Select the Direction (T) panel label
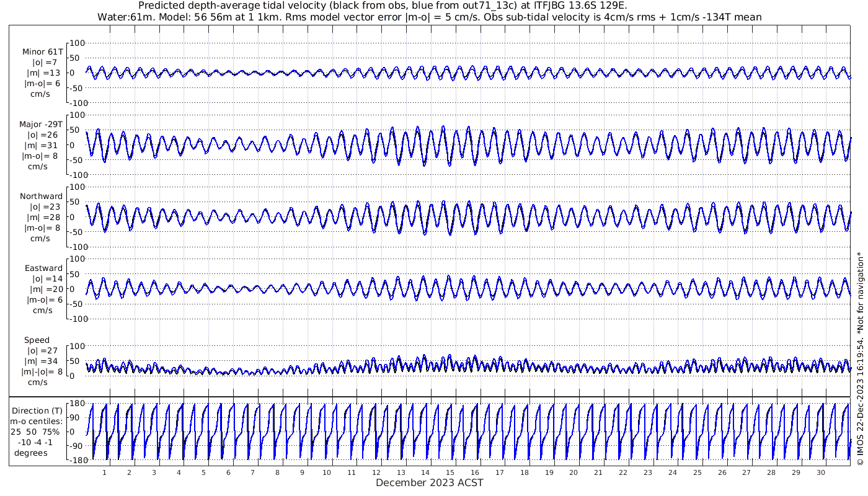The width and height of the screenshot is (868, 496). tap(38, 410)
